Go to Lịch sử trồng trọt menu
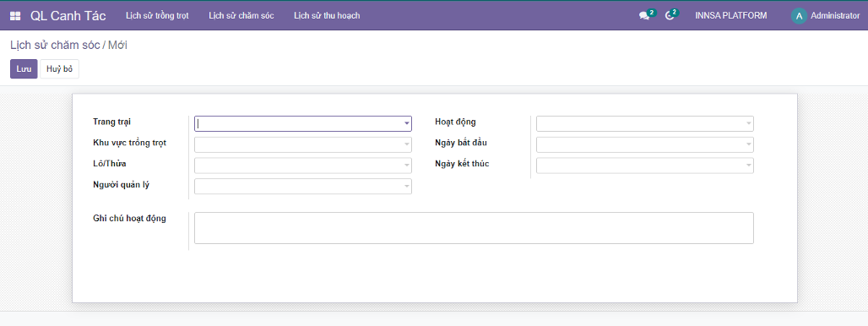 point(157,16)
